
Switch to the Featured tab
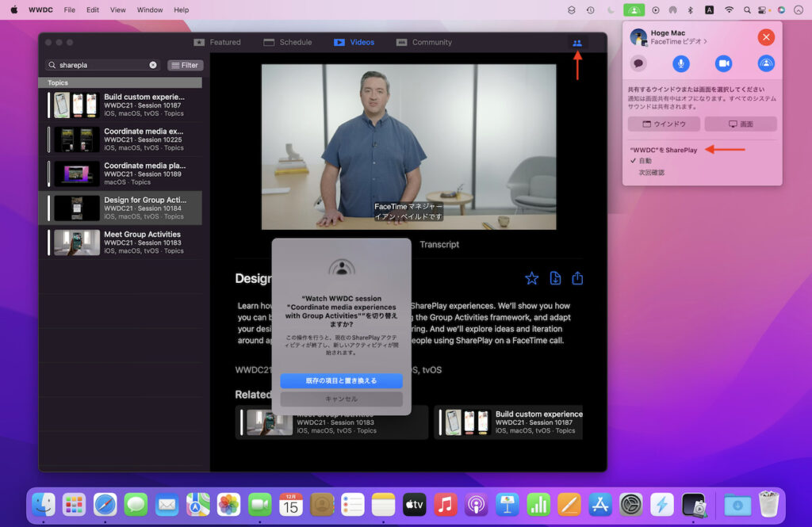pos(217,43)
